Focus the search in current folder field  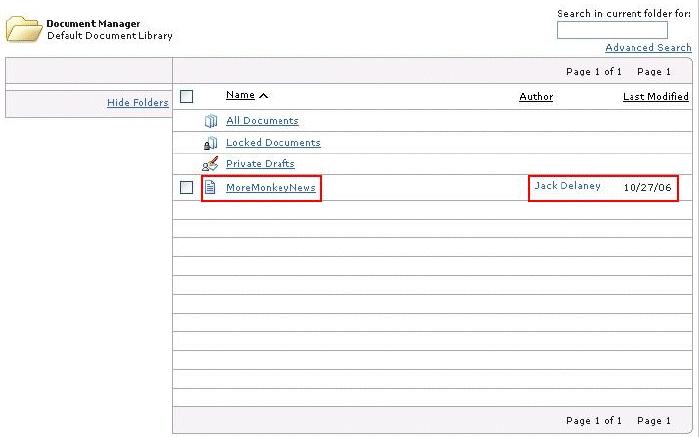(612, 30)
